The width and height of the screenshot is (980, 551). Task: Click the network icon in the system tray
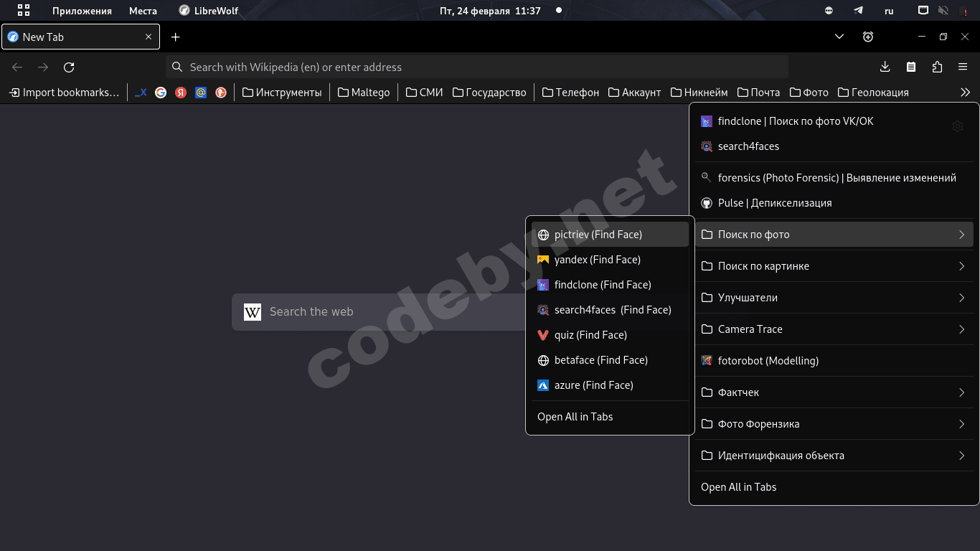click(923, 11)
